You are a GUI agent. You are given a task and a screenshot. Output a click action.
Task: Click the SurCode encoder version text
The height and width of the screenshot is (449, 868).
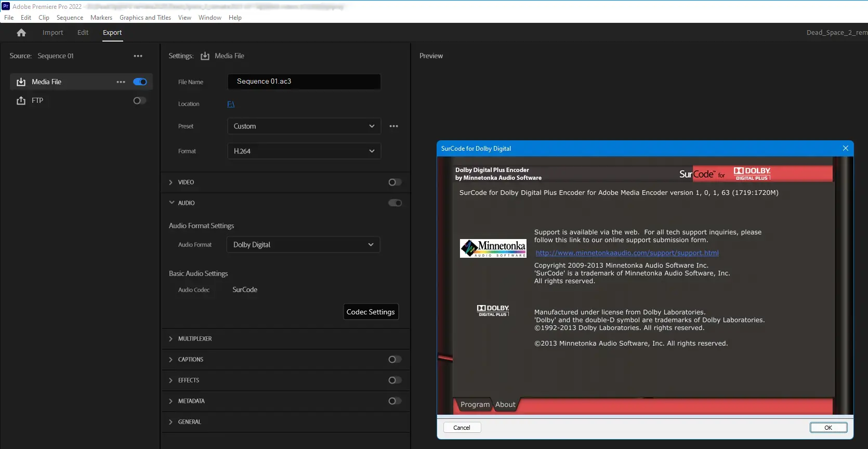coord(619,193)
